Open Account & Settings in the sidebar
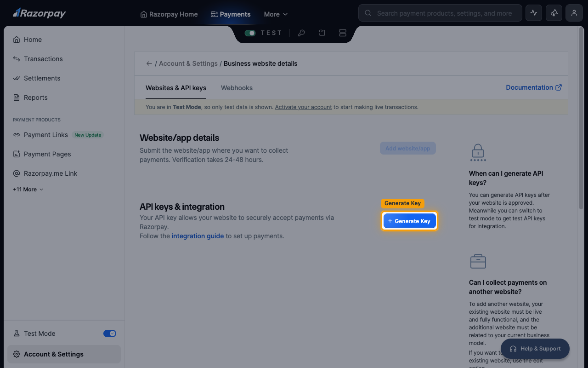 [64, 354]
